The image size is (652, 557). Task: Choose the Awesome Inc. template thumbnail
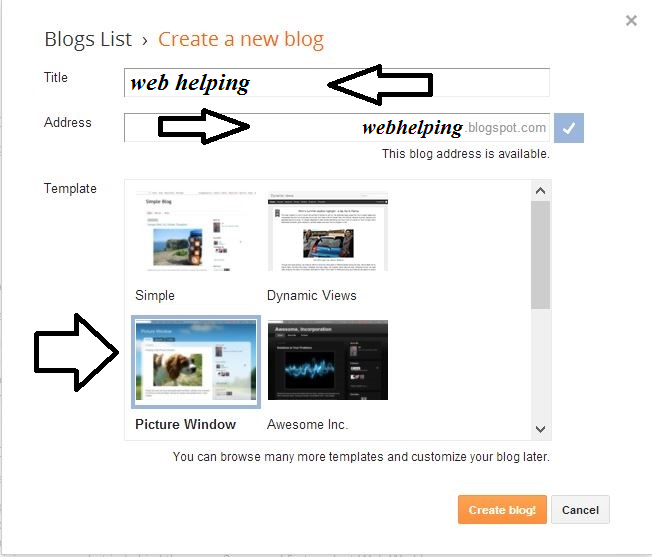coord(328,360)
